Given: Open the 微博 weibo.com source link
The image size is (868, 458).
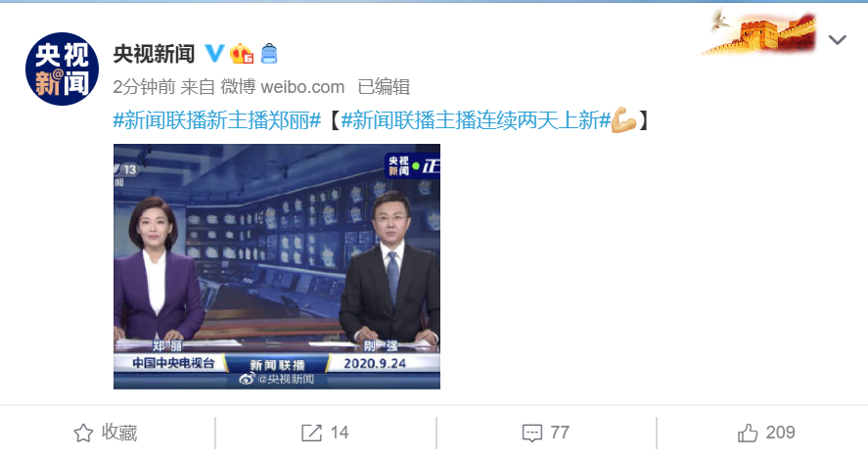Looking at the screenshot, I should coord(283,87).
